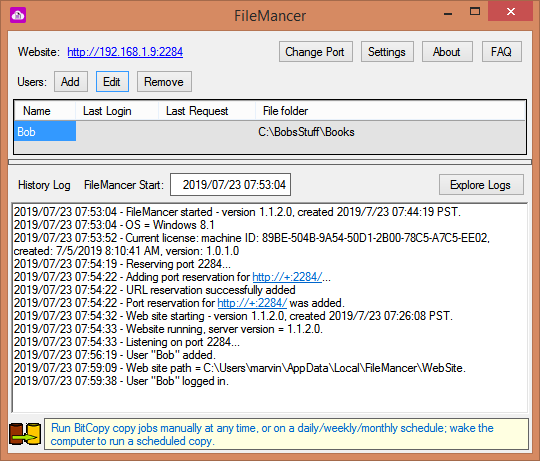Click the Remove user button

(x=164, y=82)
